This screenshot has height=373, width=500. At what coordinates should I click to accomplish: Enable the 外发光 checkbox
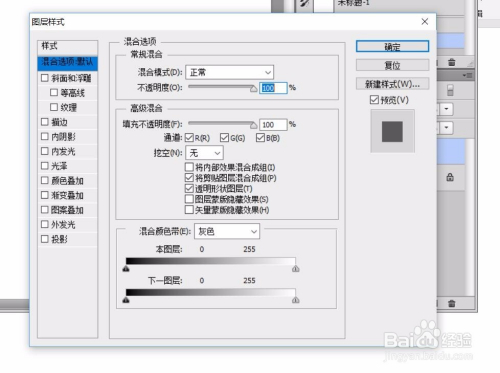[x=45, y=224]
